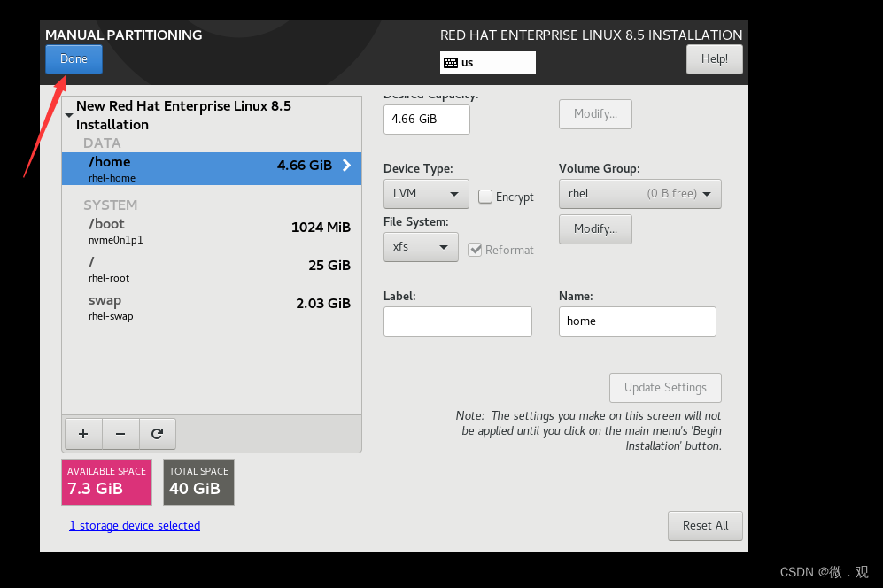
Task: Open the 1 storage device selected link
Action: [x=135, y=525]
